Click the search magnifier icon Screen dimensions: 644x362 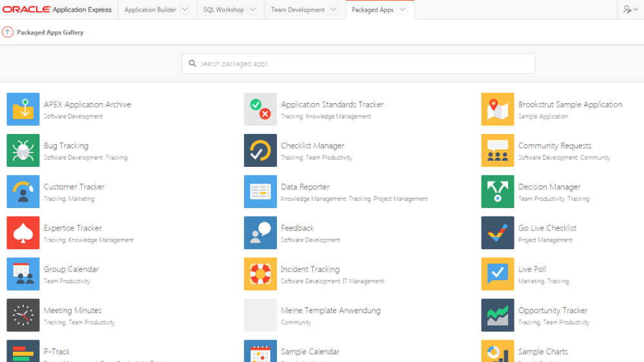(192, 63)
